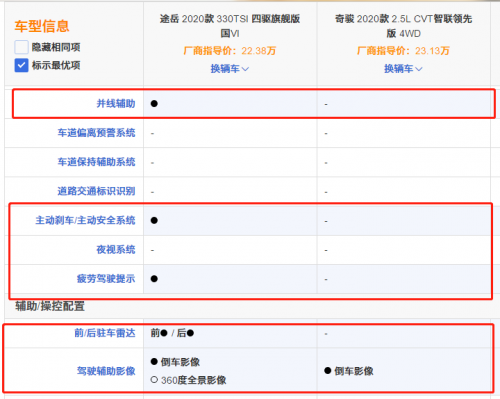This screenshot has height=399, width=500.
Task: Open 主动刹车/主动安全系统 link
Action: 85,220
